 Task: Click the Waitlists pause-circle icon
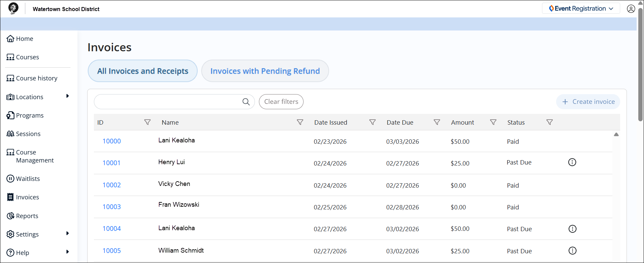(x=10, y=179)
